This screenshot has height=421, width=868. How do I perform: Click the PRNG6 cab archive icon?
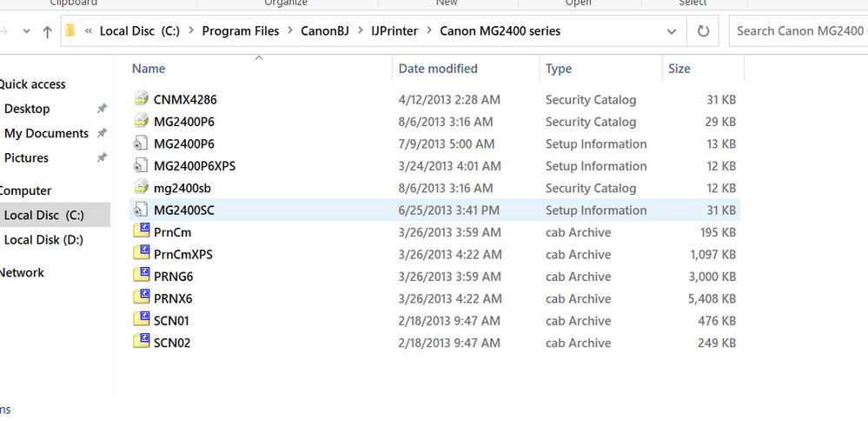pos(142,275)
